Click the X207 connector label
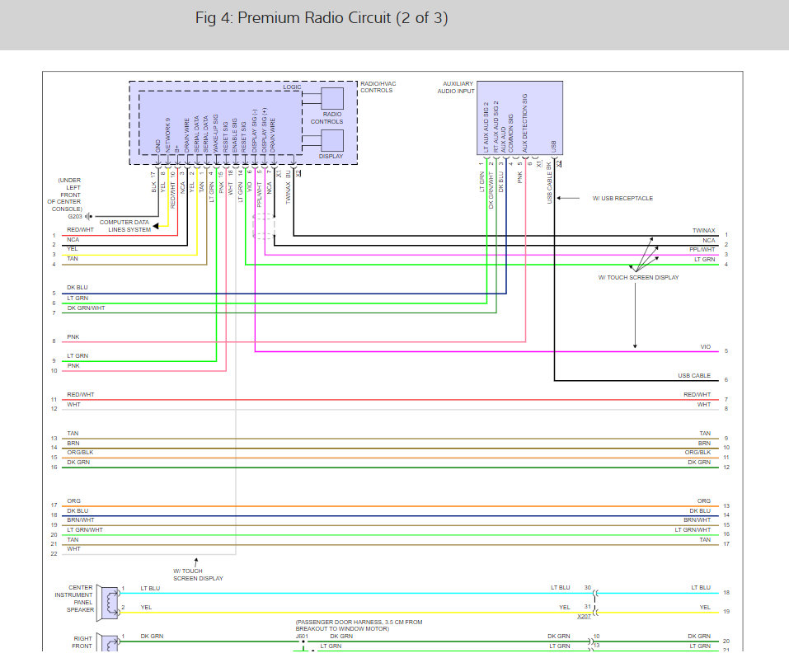Viewport: 789px width, 672px height. click(x=584, y=617)
